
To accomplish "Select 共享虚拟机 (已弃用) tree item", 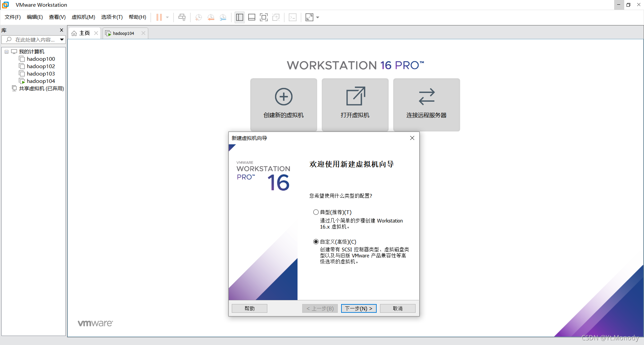I will tap(41, 89).
